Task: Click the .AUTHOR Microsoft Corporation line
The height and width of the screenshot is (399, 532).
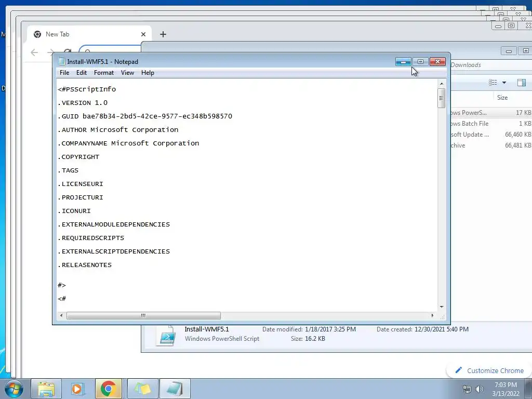Action: point(118,130)
